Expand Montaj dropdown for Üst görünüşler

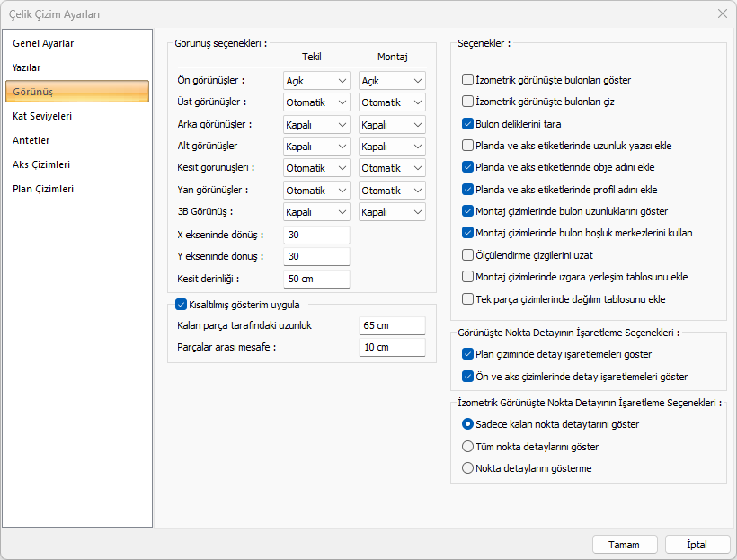[x=392, y=102]
